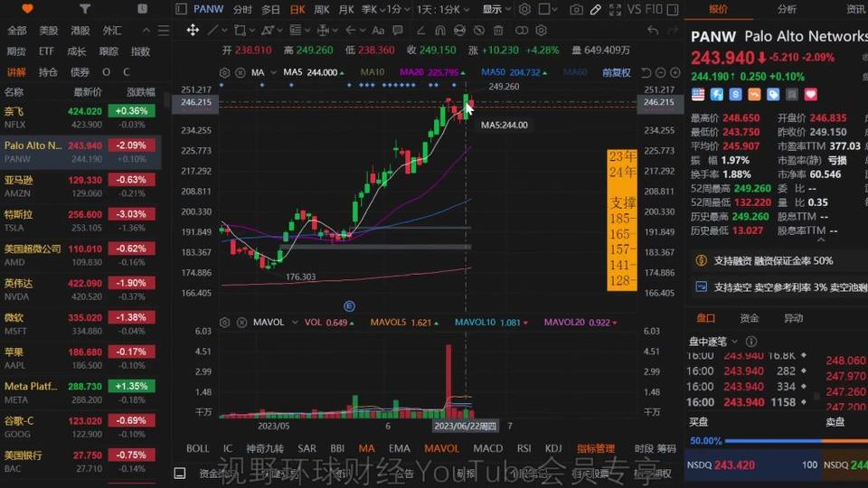Image resolution: width=868 pixels, height=488 pixels.
Task: Toggle 前复权 price adjustment
Action: click(x=616, y=72)
